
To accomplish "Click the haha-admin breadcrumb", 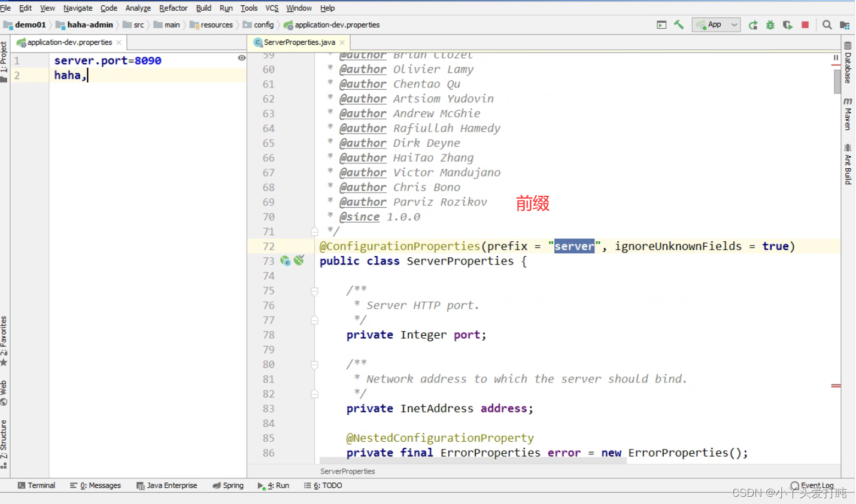I will tap(84, 25).
